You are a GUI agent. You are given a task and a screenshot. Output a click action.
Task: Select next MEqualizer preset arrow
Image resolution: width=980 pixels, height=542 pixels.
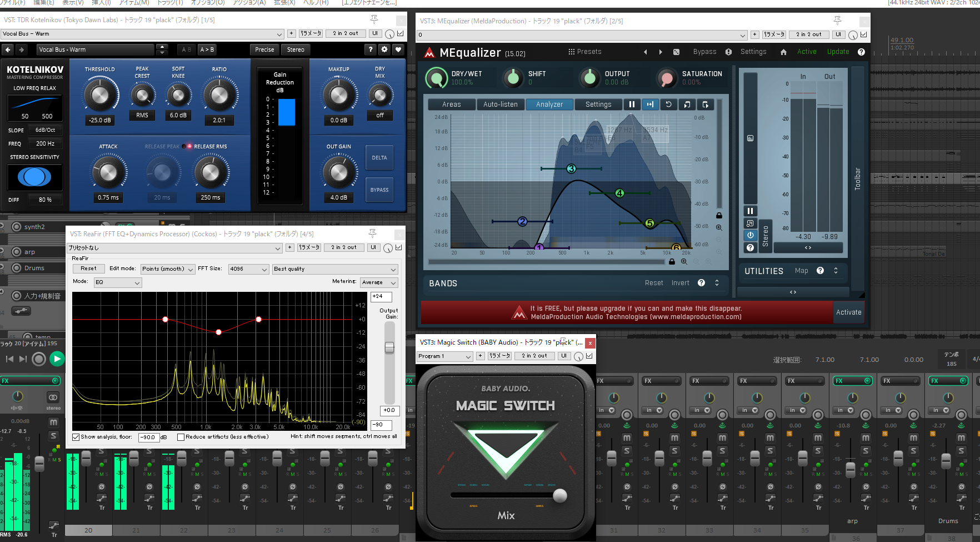point(661,52)
